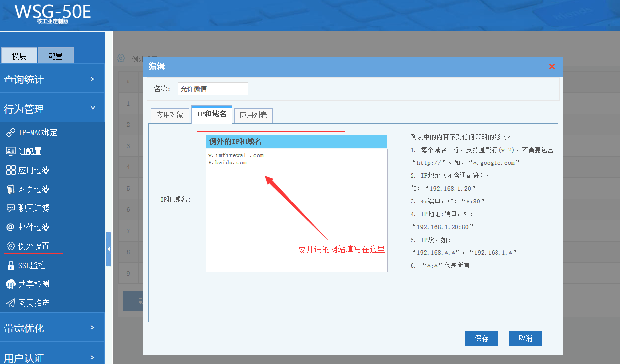Screen dimensions: 620x364
Task: Click the 保存 button
Action: [x=481, y=338]
